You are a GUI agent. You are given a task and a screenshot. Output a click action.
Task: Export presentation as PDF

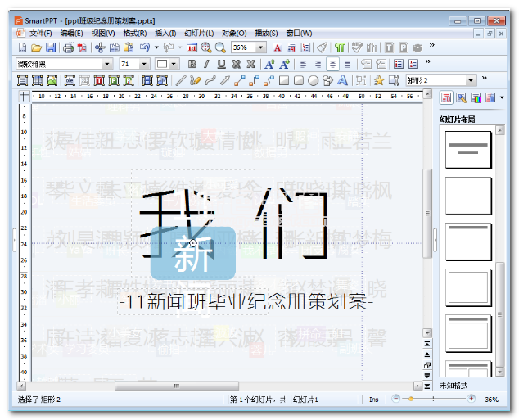(x=82, y=47)
